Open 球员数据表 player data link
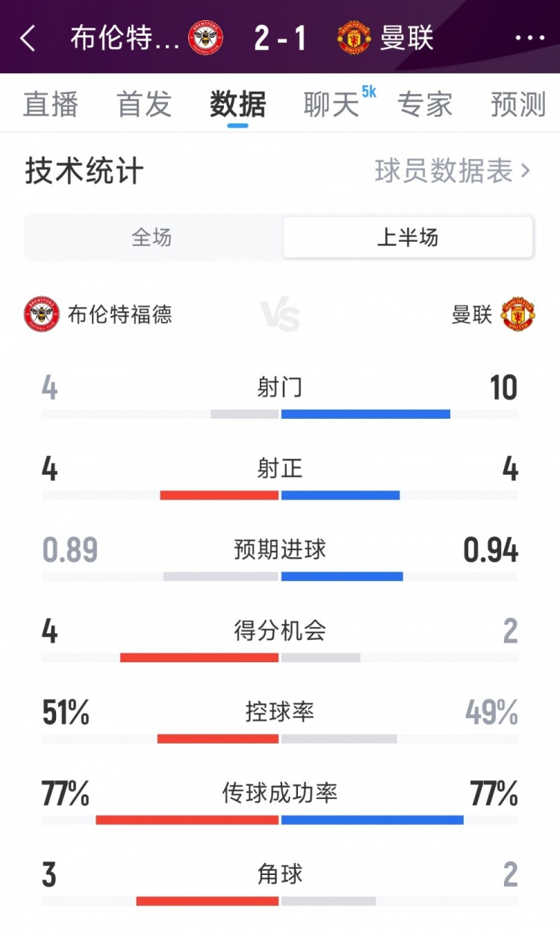560x931 pixels. [x=444, y=171]
